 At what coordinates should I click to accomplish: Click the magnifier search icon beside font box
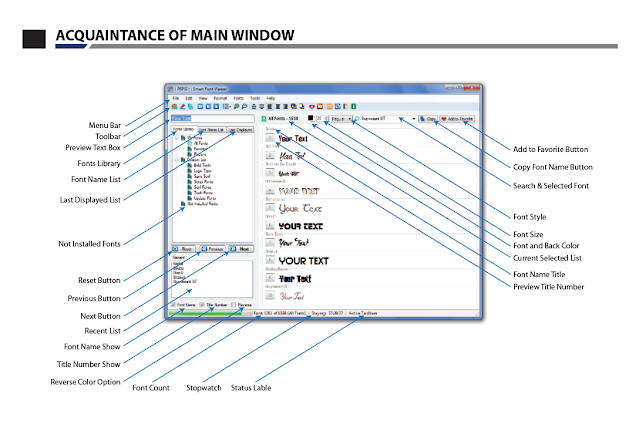pyautogui.click(x=357, y=119)
